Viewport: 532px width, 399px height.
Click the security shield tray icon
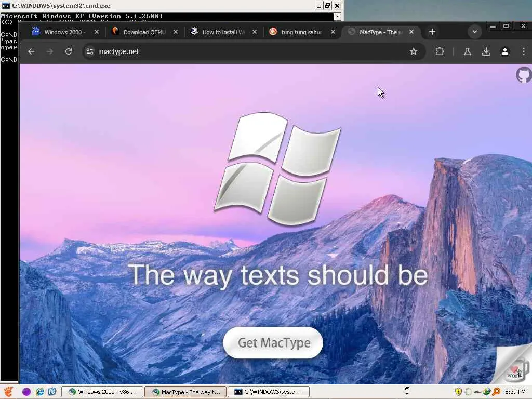point(458,392)
